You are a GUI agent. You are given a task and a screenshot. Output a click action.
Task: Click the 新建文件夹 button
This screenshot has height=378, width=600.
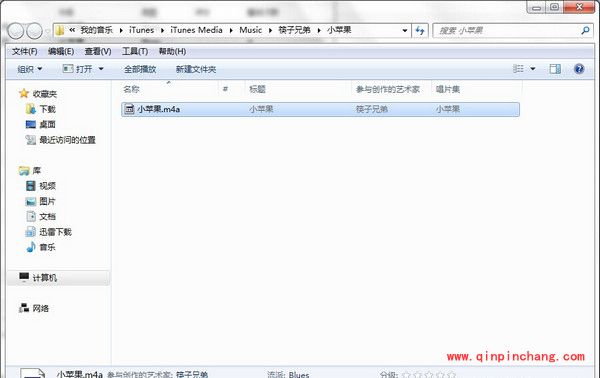coord(196,69)
